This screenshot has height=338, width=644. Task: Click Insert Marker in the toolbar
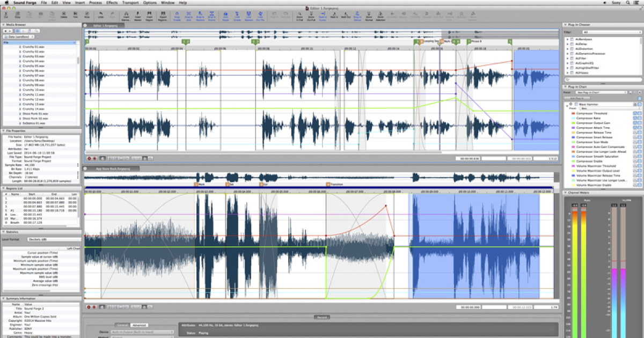(138, 16)
